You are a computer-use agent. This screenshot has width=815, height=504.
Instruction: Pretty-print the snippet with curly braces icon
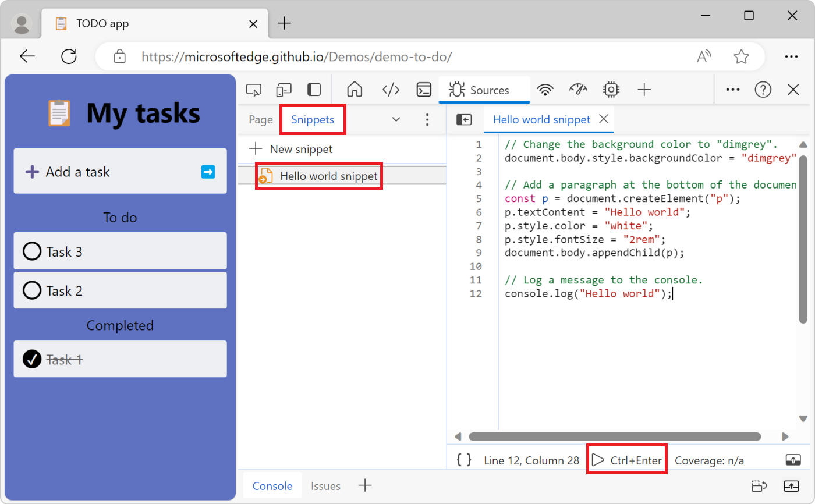point(463,460)
